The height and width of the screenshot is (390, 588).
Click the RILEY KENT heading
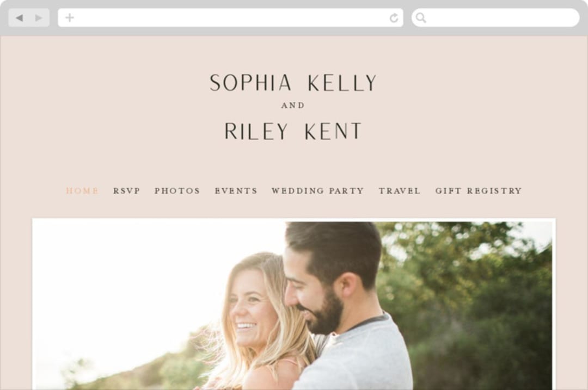tap(293, 131)
